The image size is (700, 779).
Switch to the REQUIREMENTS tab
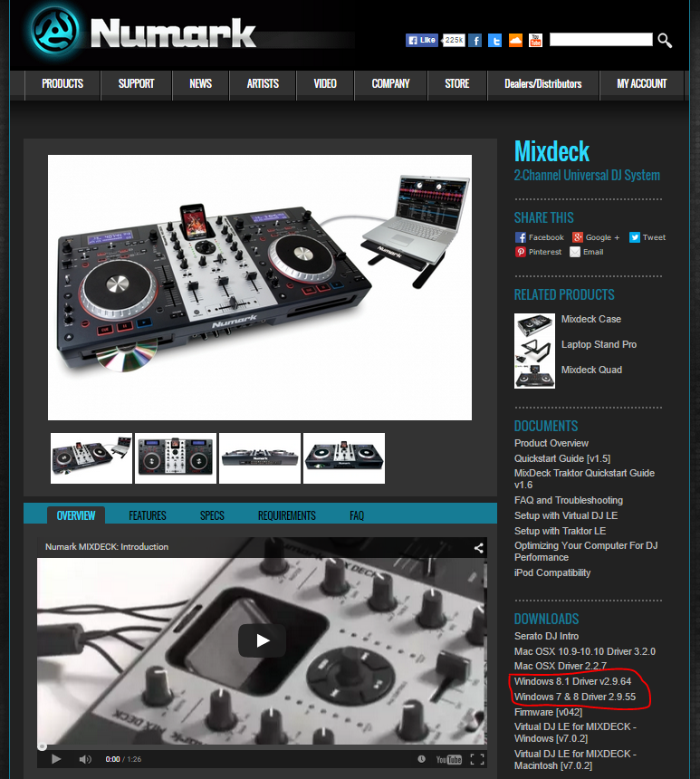tap(287, 515)
